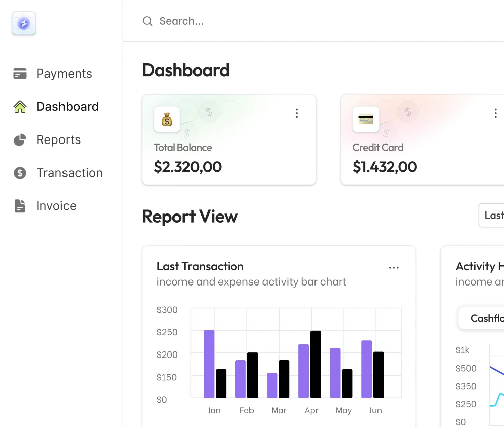The height and width of the screenshot is (427, 504).
Task: Click the lightning bolt app logo
Action: tap(24, 24)
